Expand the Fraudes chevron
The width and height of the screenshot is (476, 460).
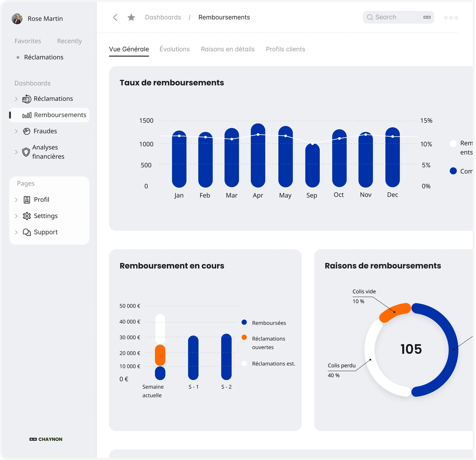tap(16, 131)
